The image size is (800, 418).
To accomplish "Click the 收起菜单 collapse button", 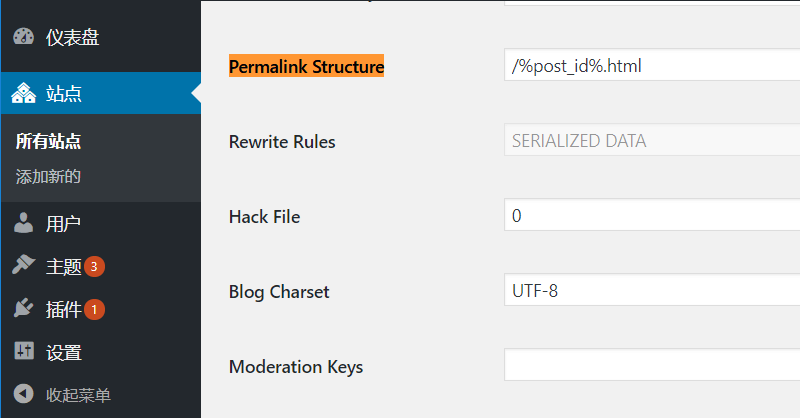I will pyautogui.click(x=78, y=395).
